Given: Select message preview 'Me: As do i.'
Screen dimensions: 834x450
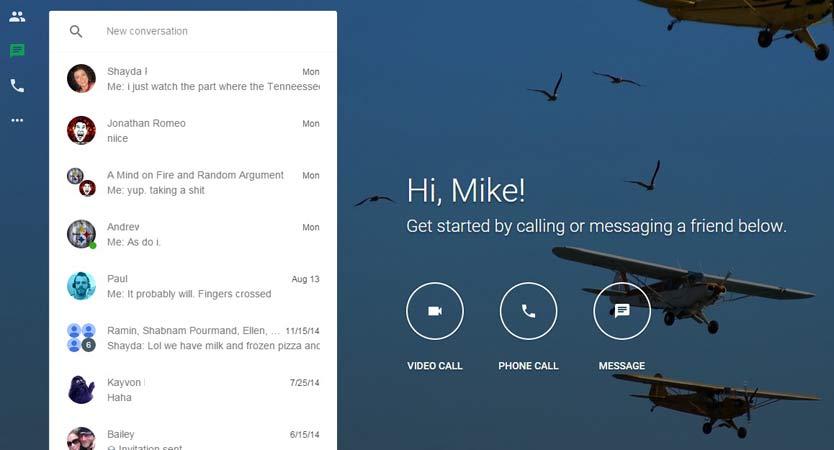Looking at the screenshot, I should [134, 242].
